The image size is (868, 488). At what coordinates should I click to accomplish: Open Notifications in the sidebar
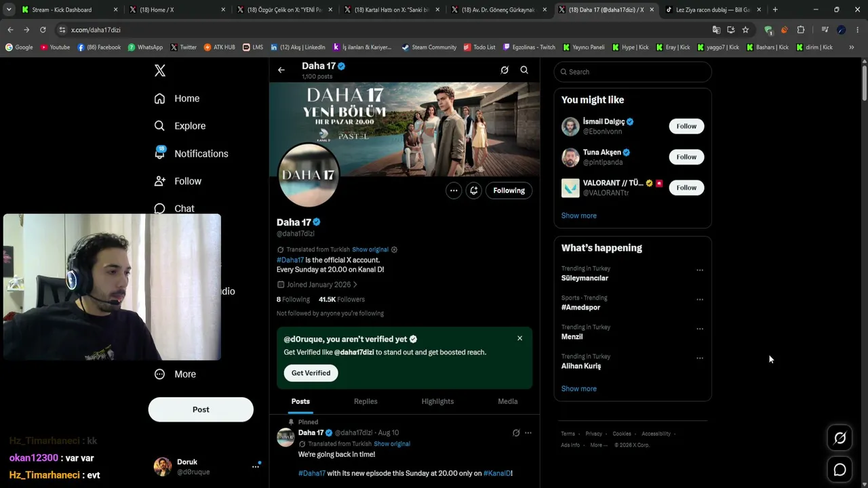click(191, 154)
